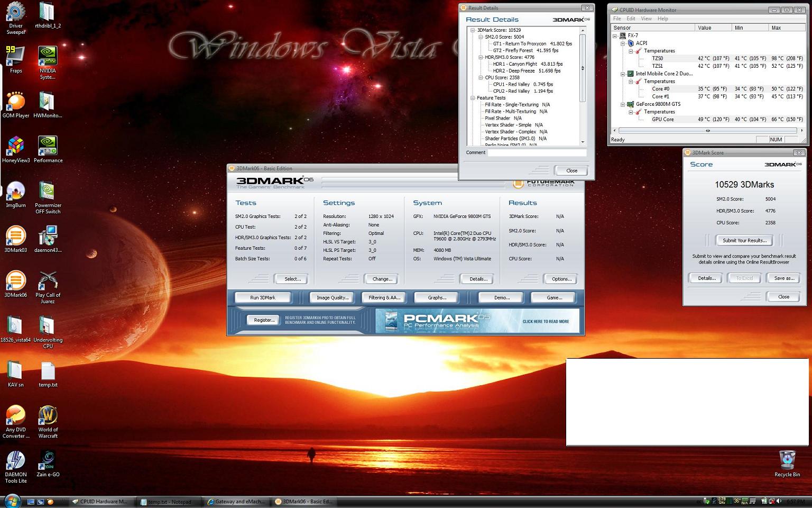Click Submit Your Results button

click(744, 240)
